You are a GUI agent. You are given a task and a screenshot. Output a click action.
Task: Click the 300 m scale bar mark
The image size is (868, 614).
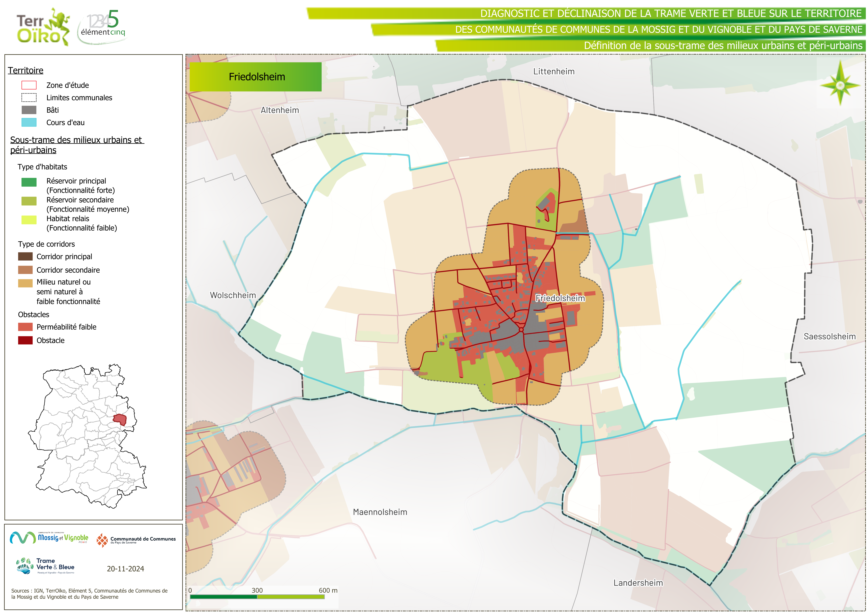pos(257,591)
